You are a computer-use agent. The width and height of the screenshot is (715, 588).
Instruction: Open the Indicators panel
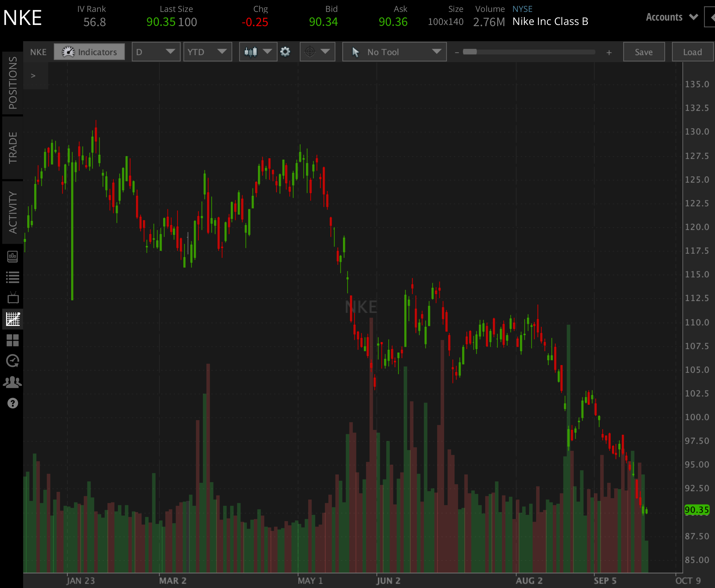pyautogui.click(x=89, y=52)
